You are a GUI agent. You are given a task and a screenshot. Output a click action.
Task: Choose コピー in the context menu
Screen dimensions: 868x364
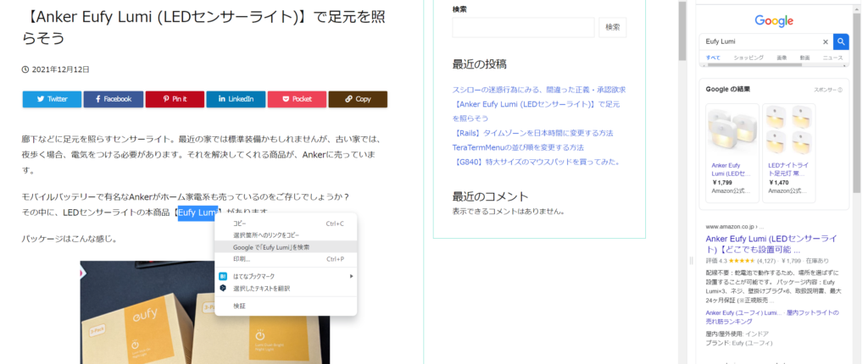(x=287, y=223)
